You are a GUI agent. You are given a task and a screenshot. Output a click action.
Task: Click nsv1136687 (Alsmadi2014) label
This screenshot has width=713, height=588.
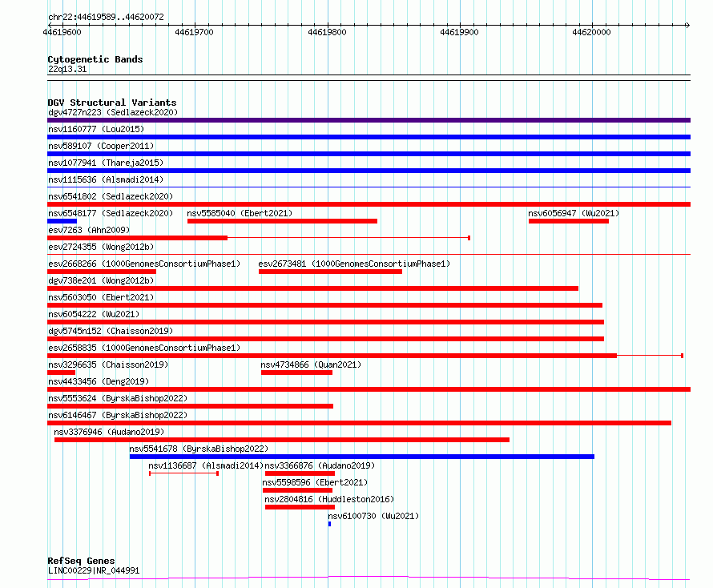[206, 465]
